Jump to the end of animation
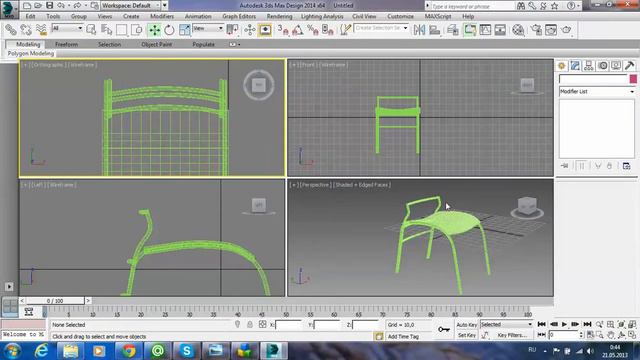 pos(587,324)
